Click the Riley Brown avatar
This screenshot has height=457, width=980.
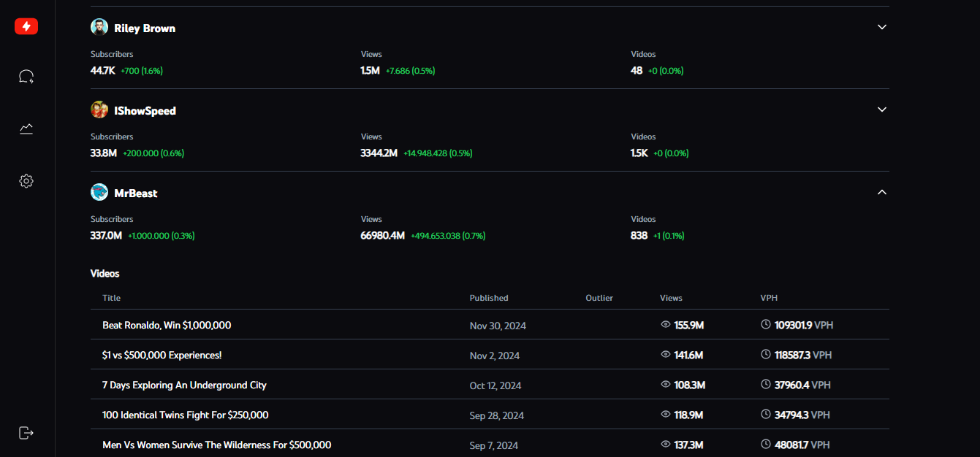point(99,28)
